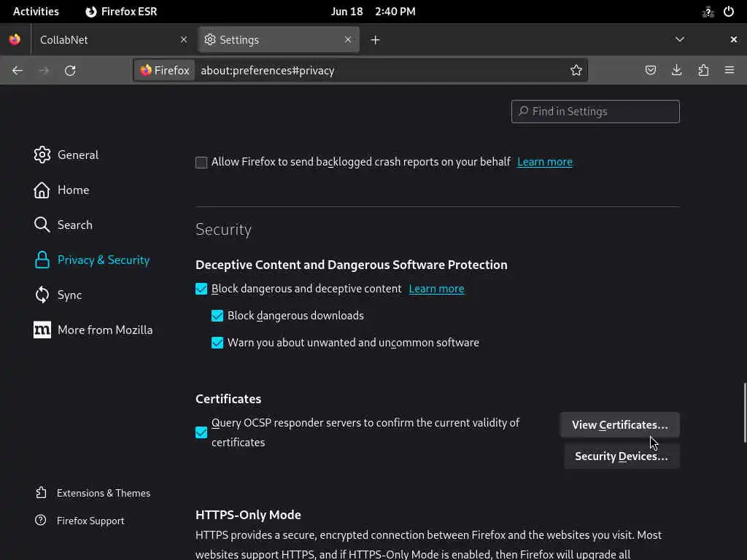
Task: Go back with the back arrow
Action: (18, 71)
